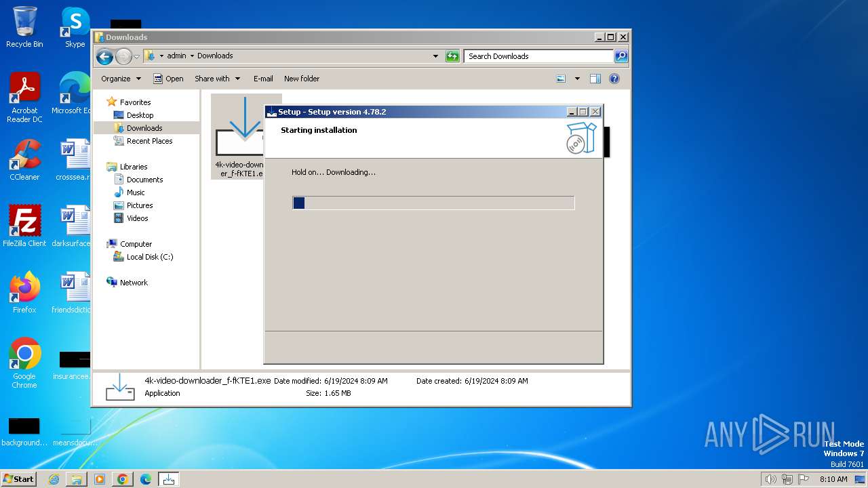Open Local Disk (C:) in navigation pane
This screenshot has height=488, width=868.
pos(150,257)
